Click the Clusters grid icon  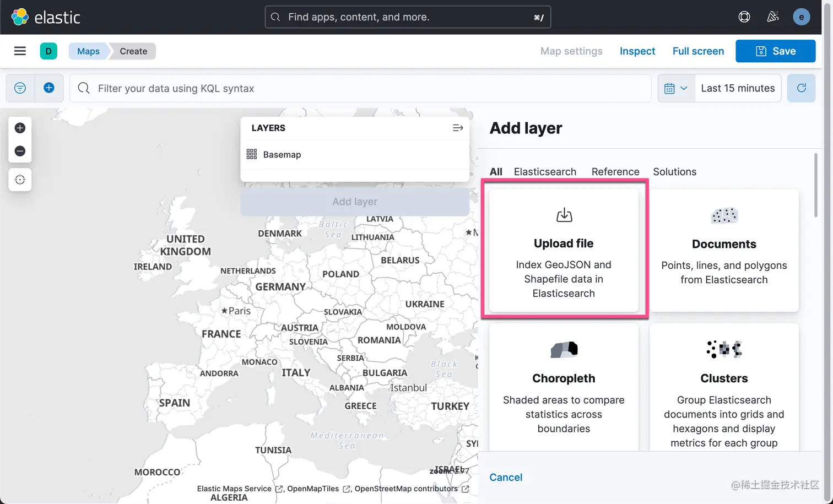(x=724, y=349)
